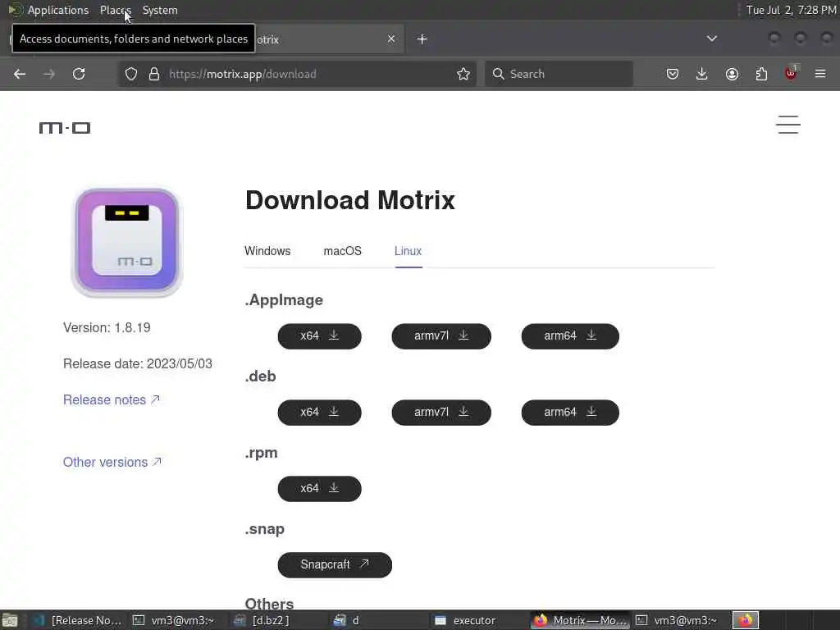Download the .deb arm64 package
840x630 pixels.
(x=570, y=413)
